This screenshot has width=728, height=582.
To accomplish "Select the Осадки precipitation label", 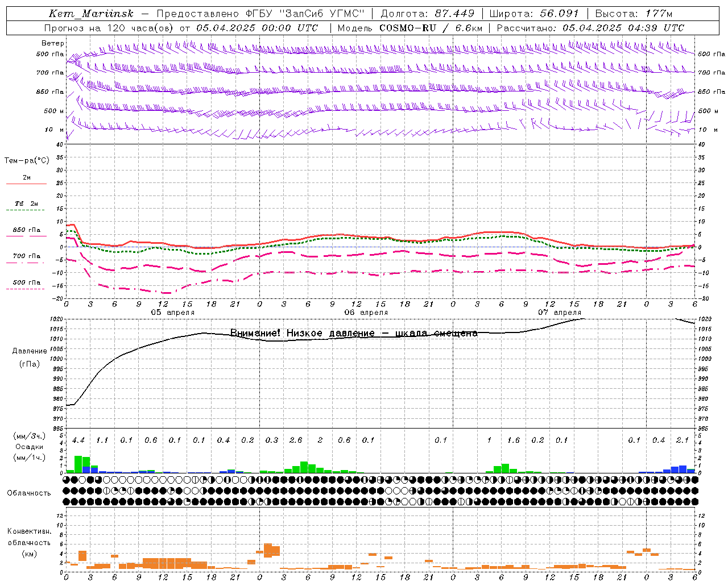I will [x=29, y=447].
